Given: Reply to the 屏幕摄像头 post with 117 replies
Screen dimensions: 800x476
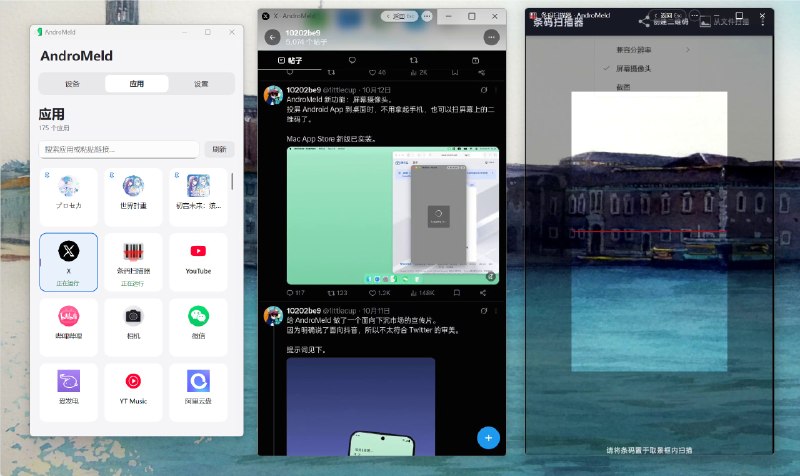Looking at the screenshot, I should (x=295, y=293).
